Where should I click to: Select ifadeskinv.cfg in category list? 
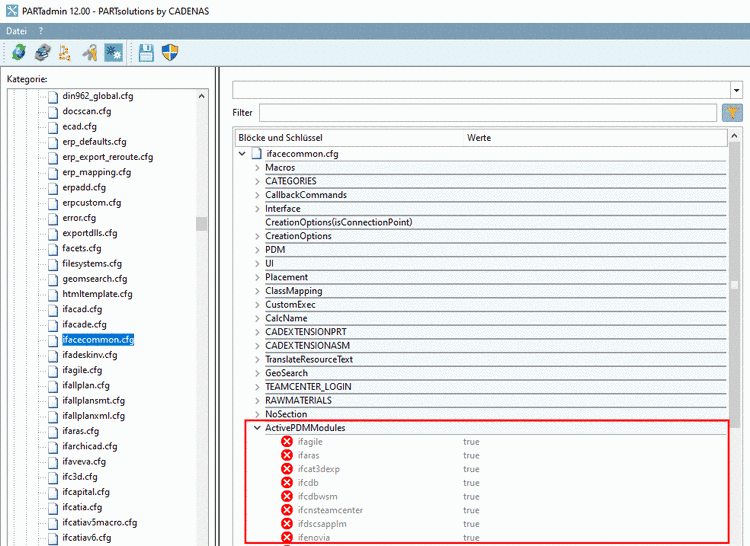(x=89, y=355)
